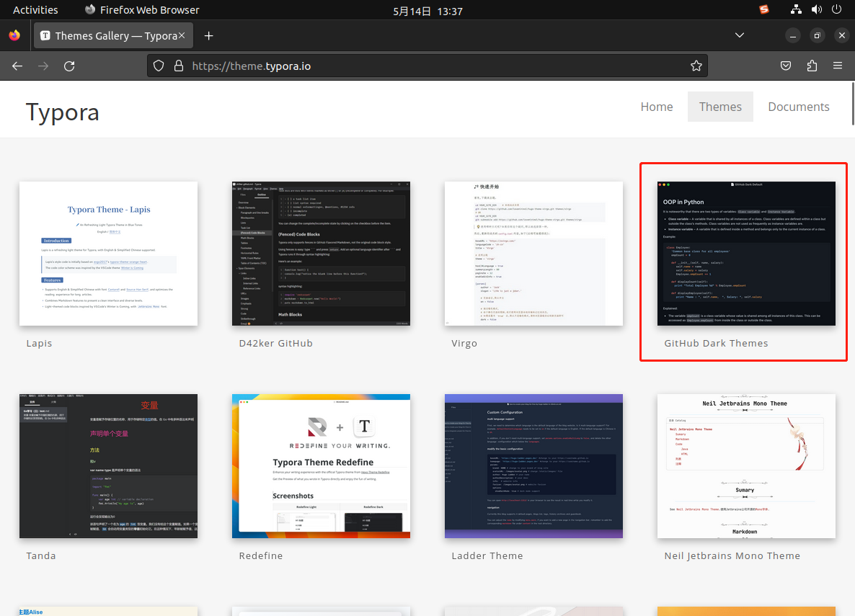
Task: Go to the Home nav link
Action: coord(657,107)
